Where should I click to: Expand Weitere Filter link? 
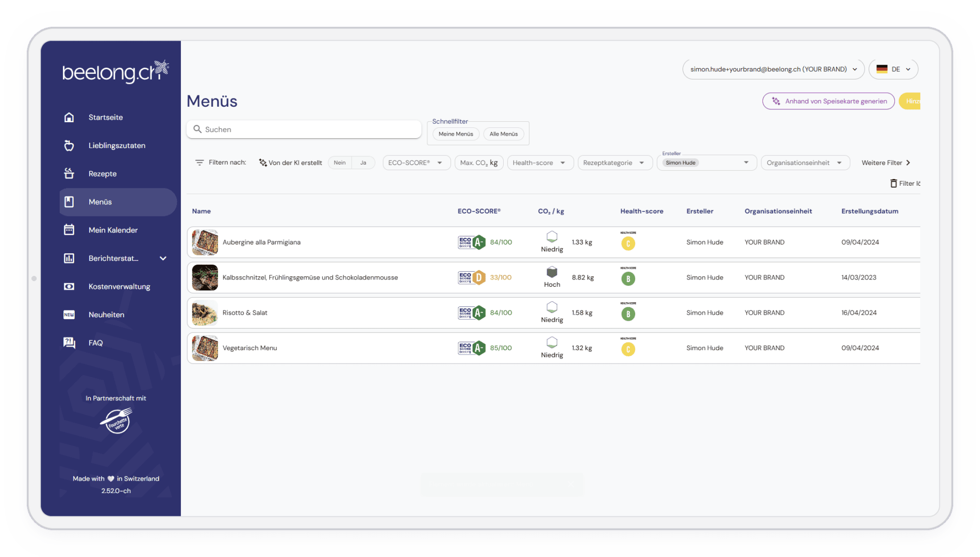tap(886, 162)
